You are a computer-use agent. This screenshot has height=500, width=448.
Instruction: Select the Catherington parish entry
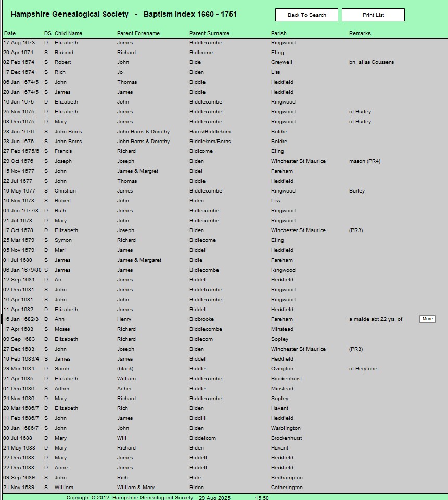pos(287,488)
